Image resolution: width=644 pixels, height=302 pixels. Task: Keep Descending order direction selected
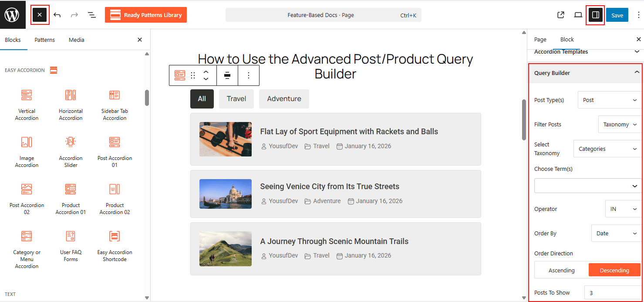[614, 270]
